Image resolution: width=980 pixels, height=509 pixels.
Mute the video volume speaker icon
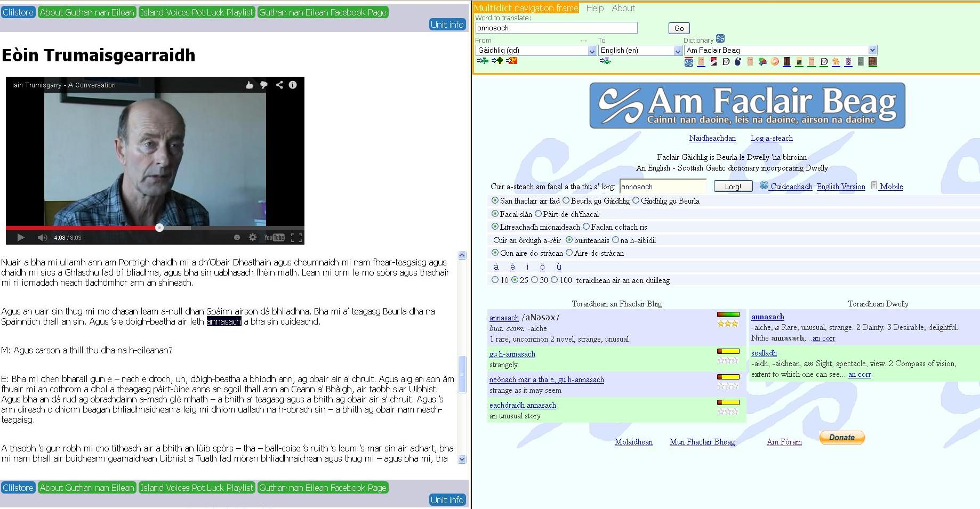coord(42,238)
